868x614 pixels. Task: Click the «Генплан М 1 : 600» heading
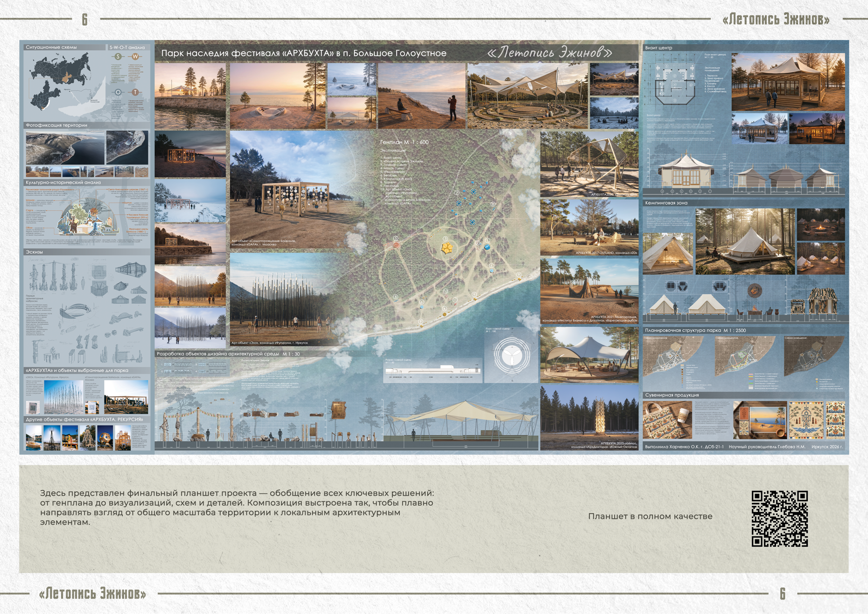404,142
